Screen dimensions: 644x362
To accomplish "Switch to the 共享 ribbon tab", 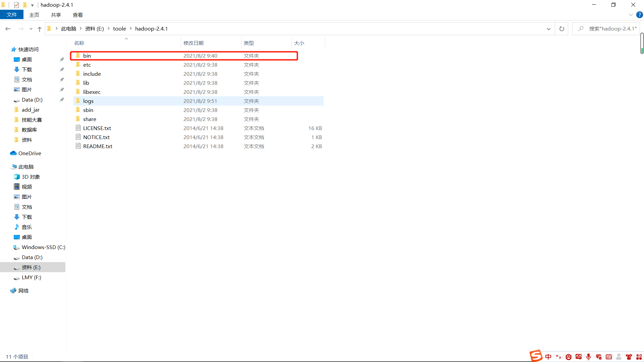I will tap(56, 15).
